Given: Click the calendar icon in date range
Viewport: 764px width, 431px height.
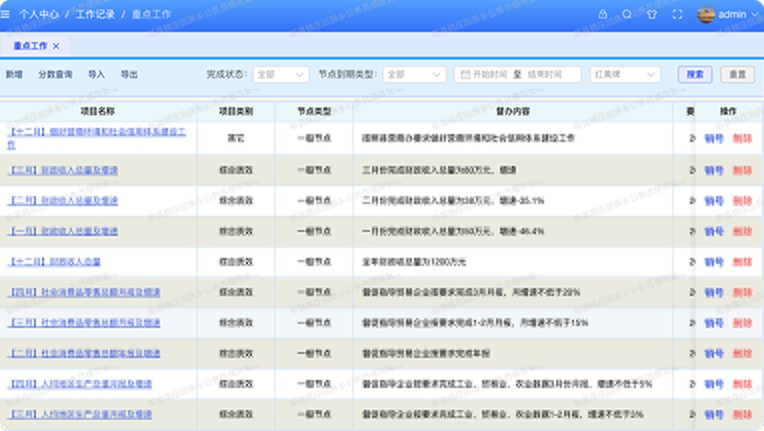Looking at the screenshot, I should (x=465, y=75).
